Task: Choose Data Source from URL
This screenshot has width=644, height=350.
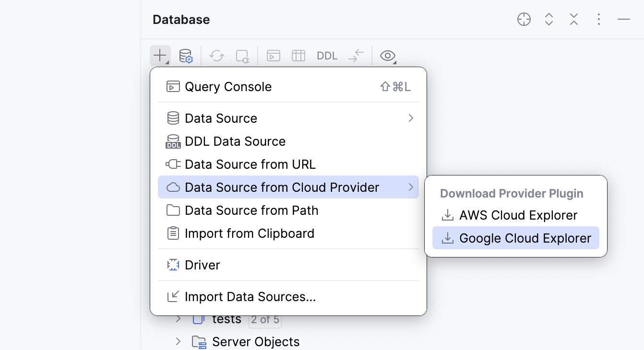Action: coord(250,164)
